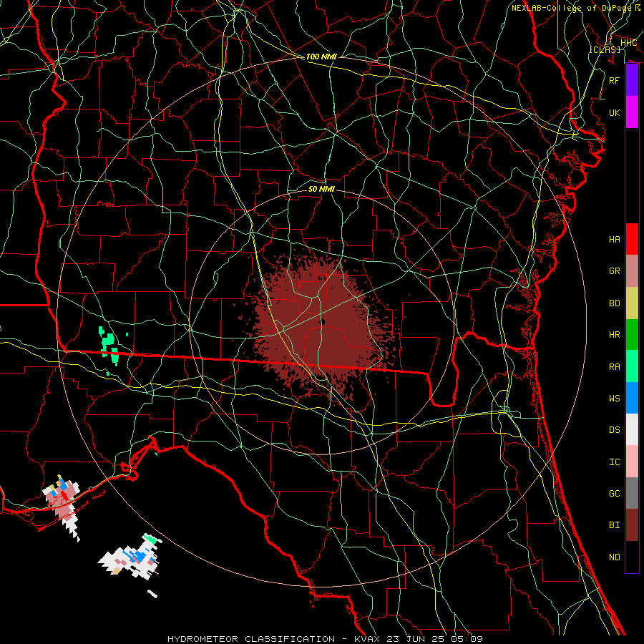Click the BI legend label

tap(615, 525)
